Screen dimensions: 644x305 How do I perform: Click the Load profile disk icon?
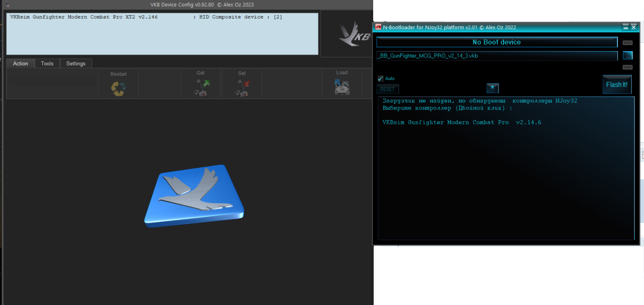(342, 87)
